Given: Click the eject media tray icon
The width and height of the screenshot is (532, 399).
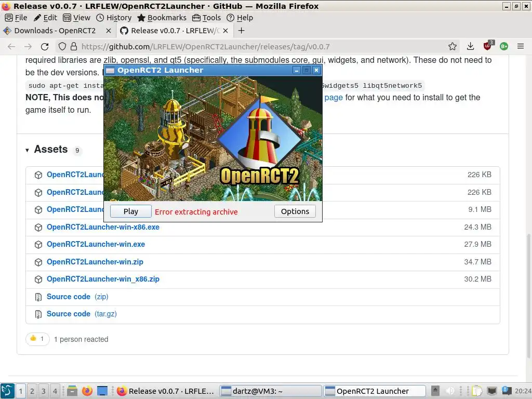Looking at the screenshot, I should [435, 391].
